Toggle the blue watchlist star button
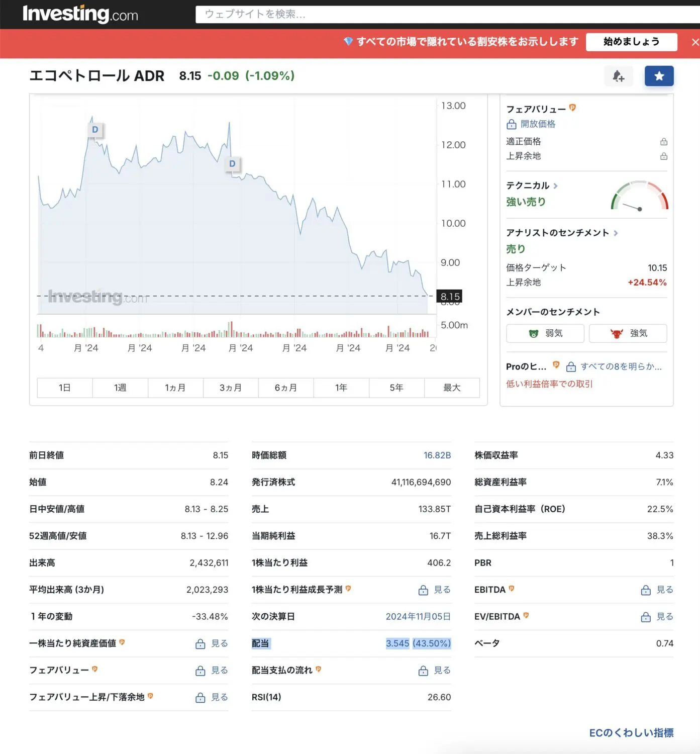 tap(659, 76)
